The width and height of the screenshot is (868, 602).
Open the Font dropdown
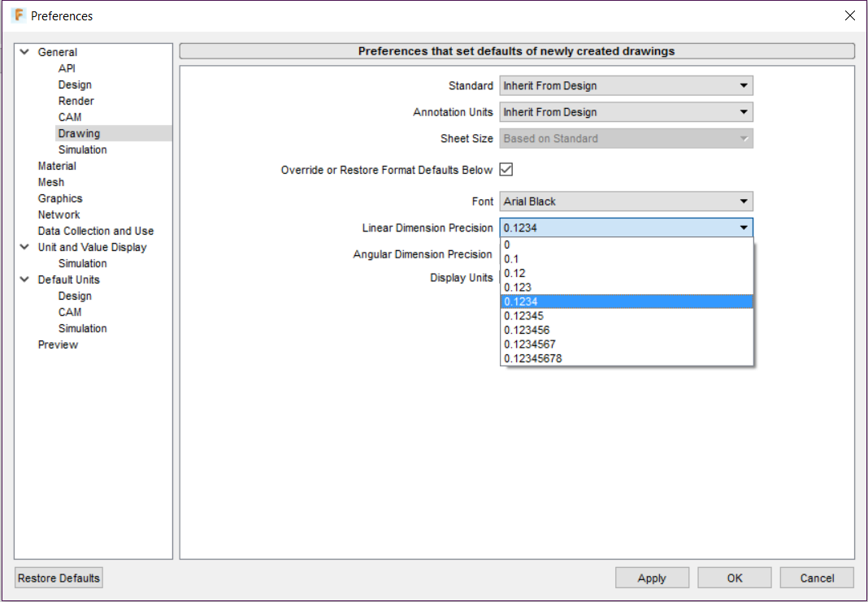[x=742, y=201]
